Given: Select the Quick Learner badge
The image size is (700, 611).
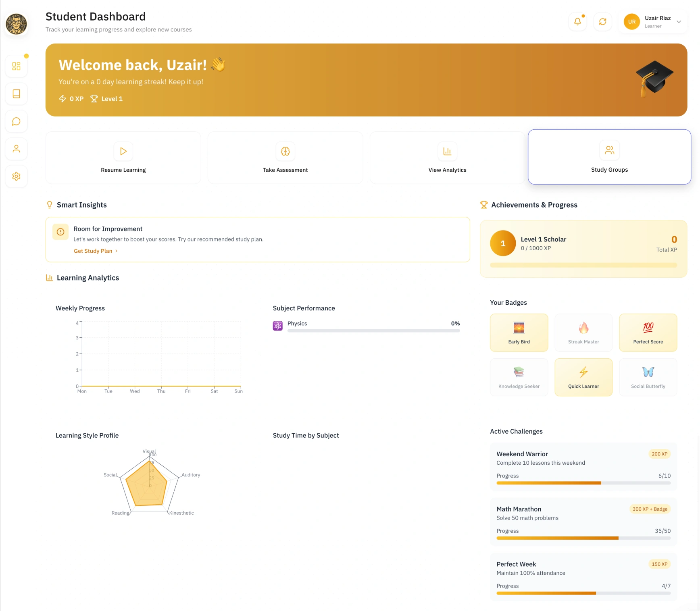Looking at the screenshot, I should pos(583,377).
